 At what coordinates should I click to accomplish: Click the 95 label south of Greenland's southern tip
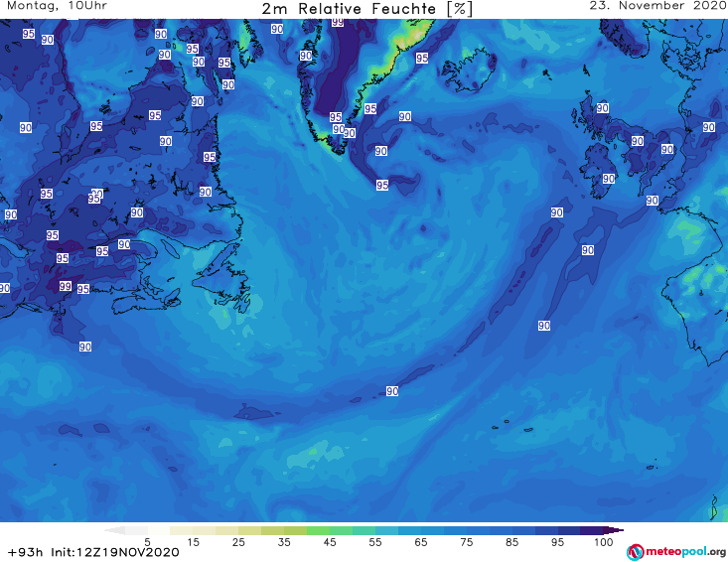pyautogui.click(x=382, y=185)
